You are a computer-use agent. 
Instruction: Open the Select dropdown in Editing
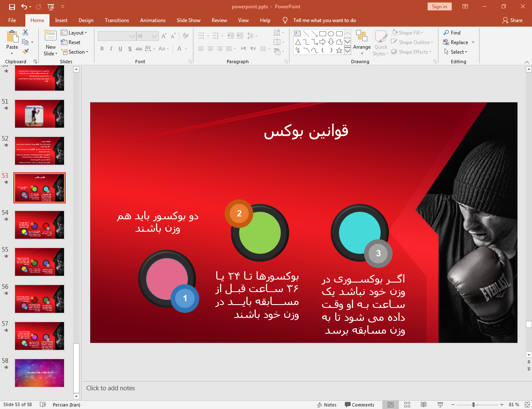(x=456, y=52)
